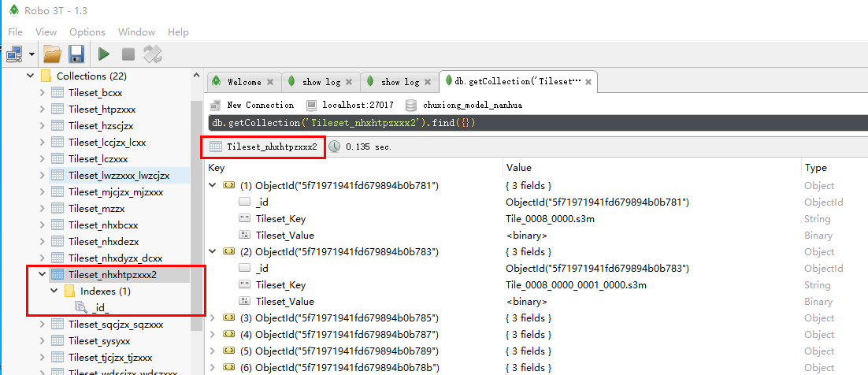The image size is (868, 375).
Task: Close the db.getCollection query tab
Action: coord(588,81)
